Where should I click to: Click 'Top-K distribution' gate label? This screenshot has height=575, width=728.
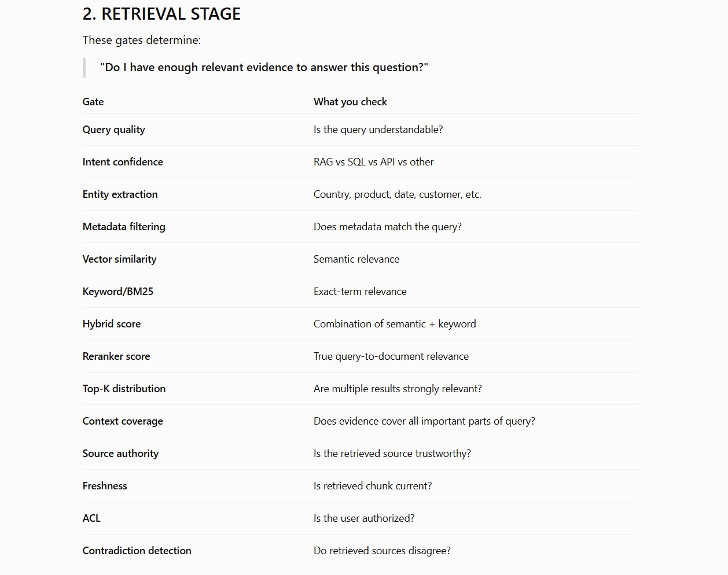124,389
